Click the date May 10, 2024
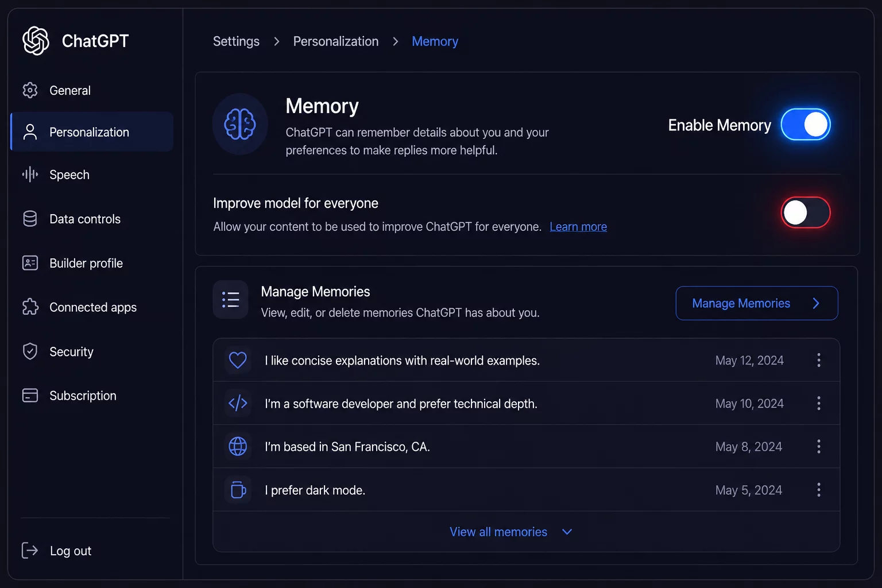 click(x=749, y=404)
